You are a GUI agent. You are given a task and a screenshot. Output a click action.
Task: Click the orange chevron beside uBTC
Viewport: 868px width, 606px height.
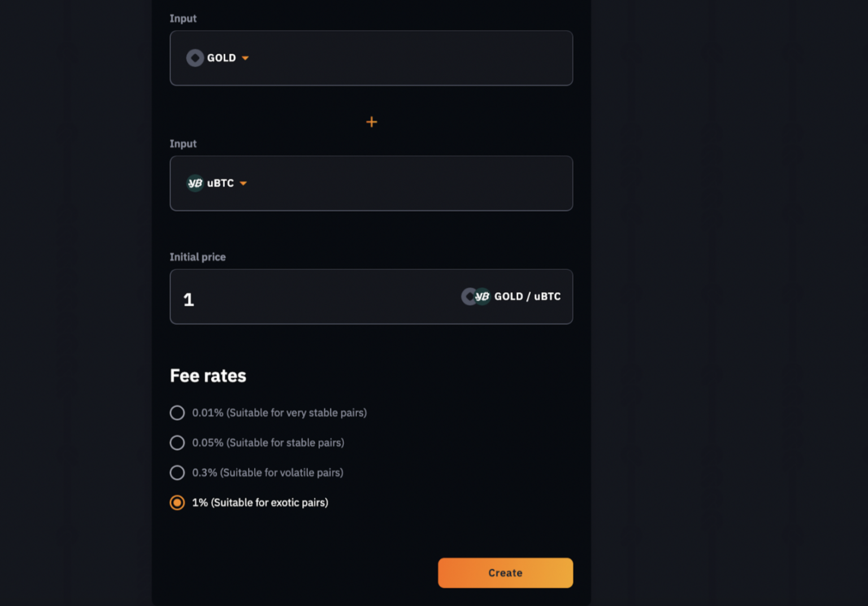[x=243, y=183]
